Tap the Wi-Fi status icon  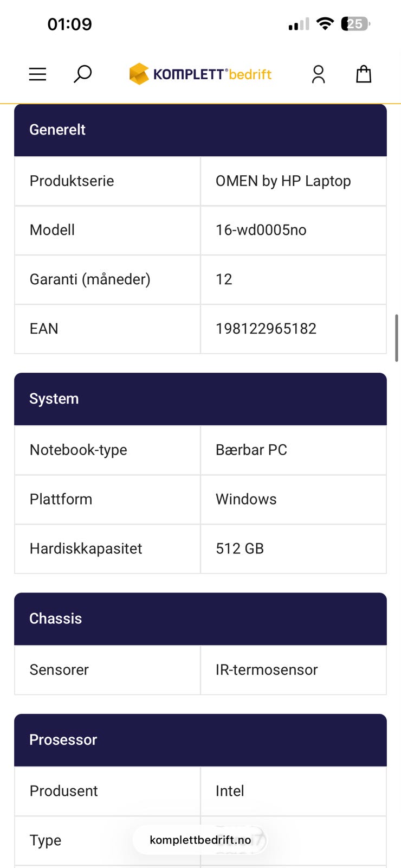coord(325,24)
